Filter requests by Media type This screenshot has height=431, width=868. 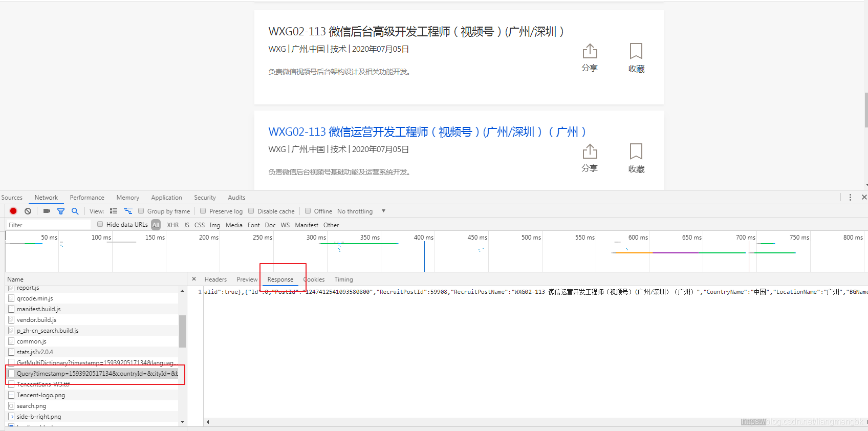[234, 225]
